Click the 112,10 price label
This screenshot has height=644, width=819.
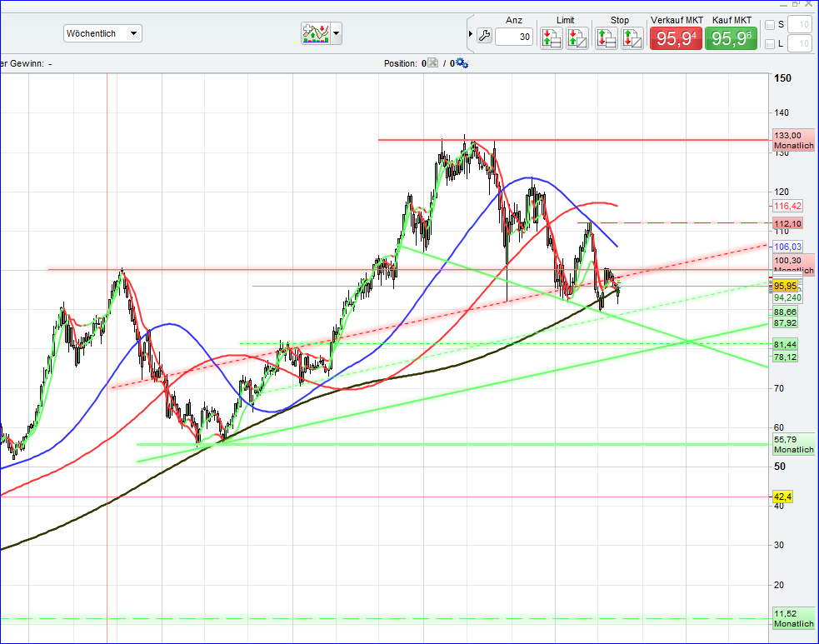pyautogui.click(x=787, y=223)
